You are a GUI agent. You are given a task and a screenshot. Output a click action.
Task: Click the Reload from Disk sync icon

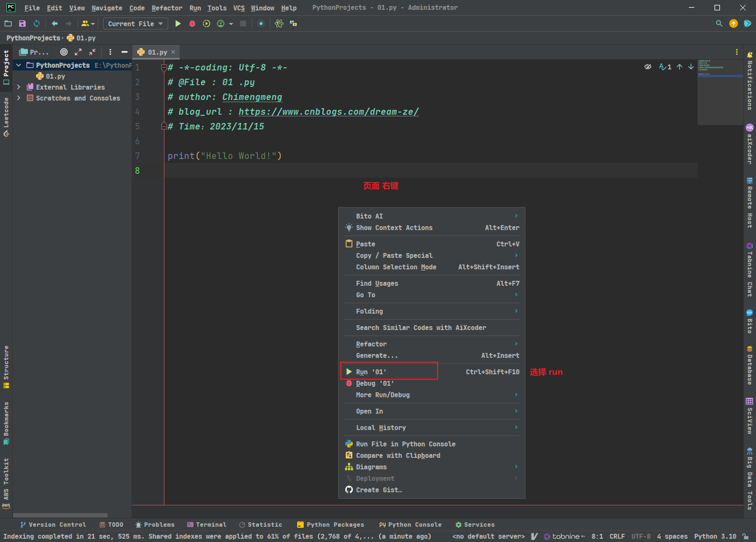point(37,23)
